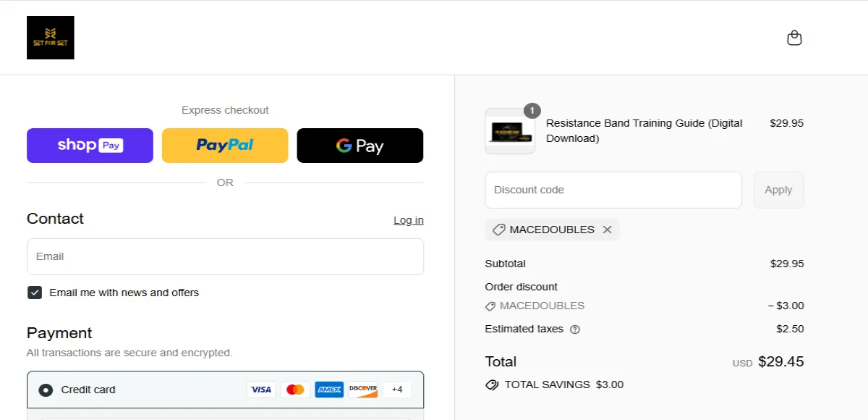
Task: Show the +4 more payment methods
Action: click(x=397, y=390)
